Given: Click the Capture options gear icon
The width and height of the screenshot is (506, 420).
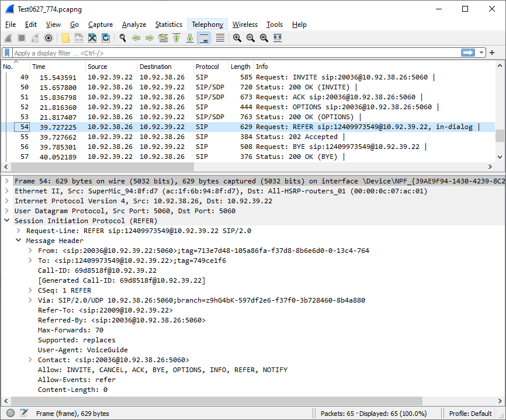Looking at the screenshot, I should [x=48, y=38].
